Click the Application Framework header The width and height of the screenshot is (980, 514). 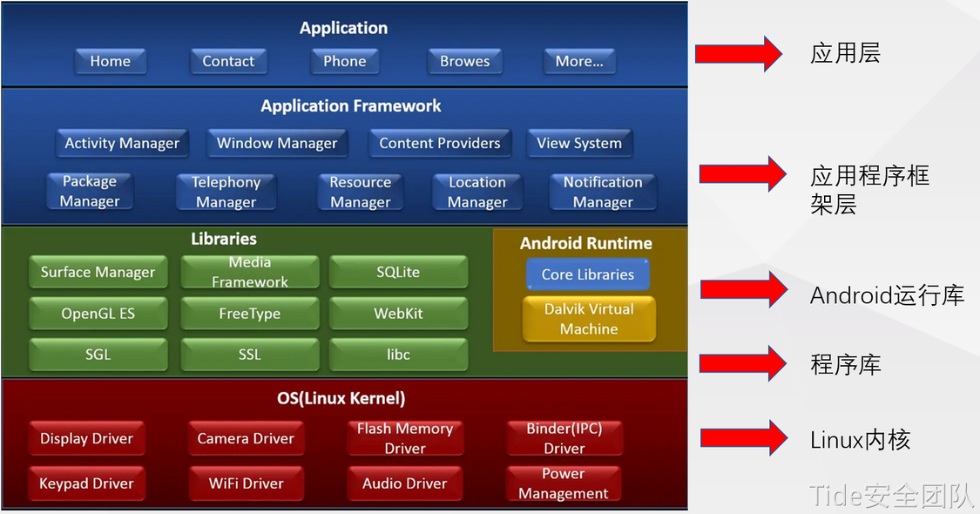(350, 105)
